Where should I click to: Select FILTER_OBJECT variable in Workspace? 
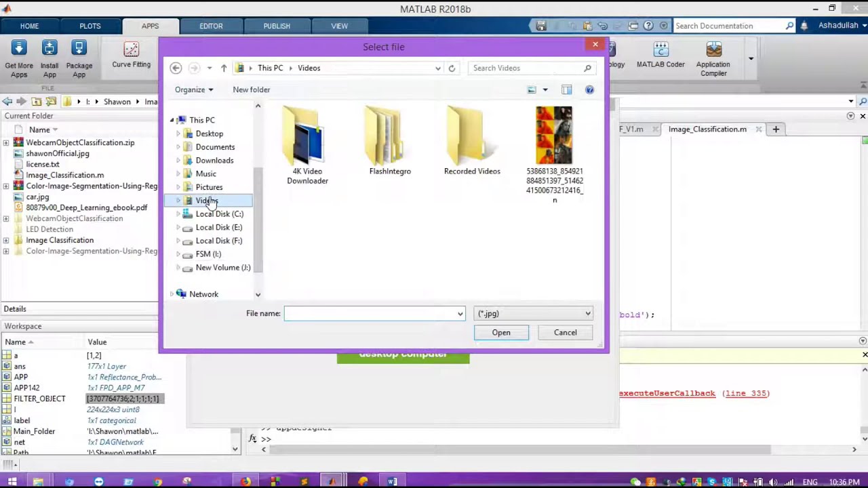tap(39, 399)
